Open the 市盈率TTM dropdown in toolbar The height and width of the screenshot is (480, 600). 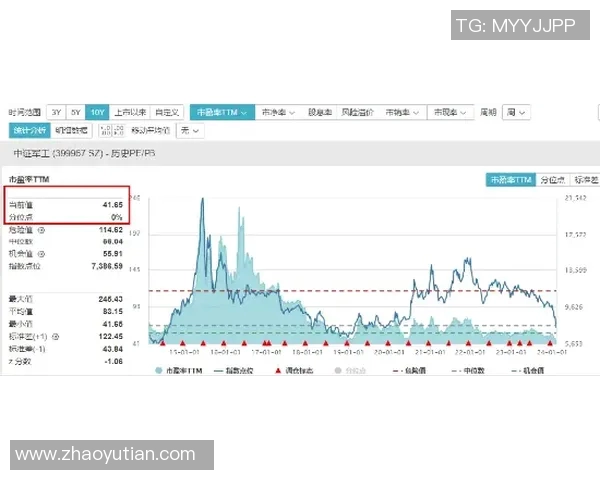222,112
